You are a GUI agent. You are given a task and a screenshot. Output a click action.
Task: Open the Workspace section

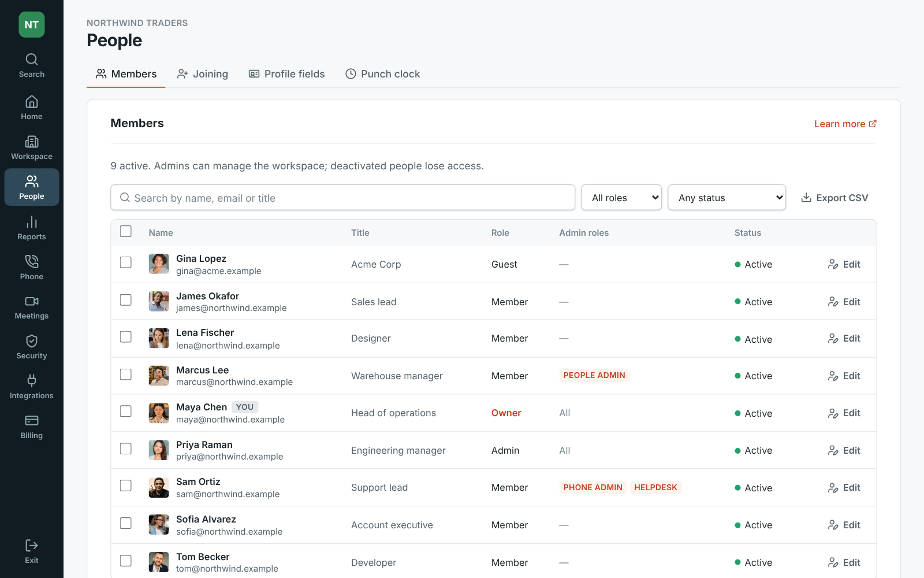coord(32,148)
